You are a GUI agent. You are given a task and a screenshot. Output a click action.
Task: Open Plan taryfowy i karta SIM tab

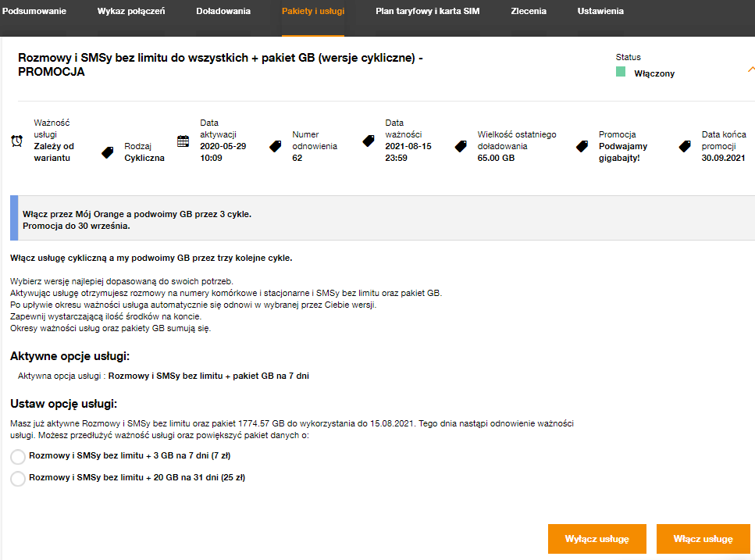428,12
